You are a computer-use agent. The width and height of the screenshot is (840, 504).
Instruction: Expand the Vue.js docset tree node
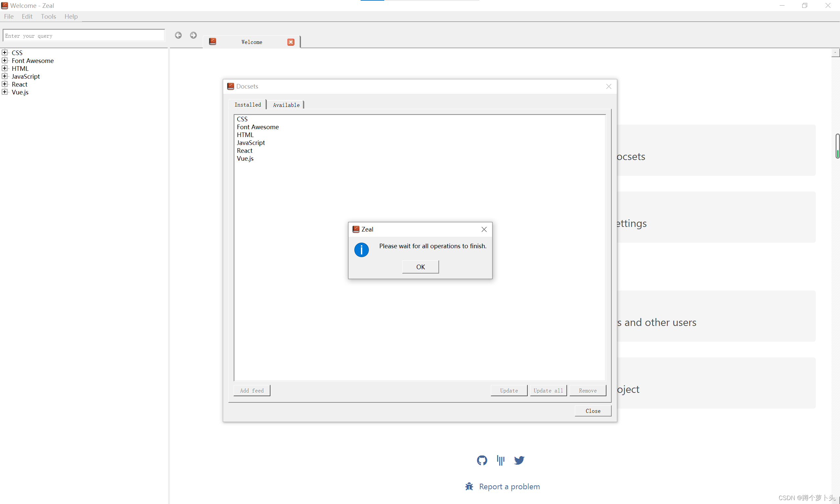pyautogui.click(x=4, y=92)
